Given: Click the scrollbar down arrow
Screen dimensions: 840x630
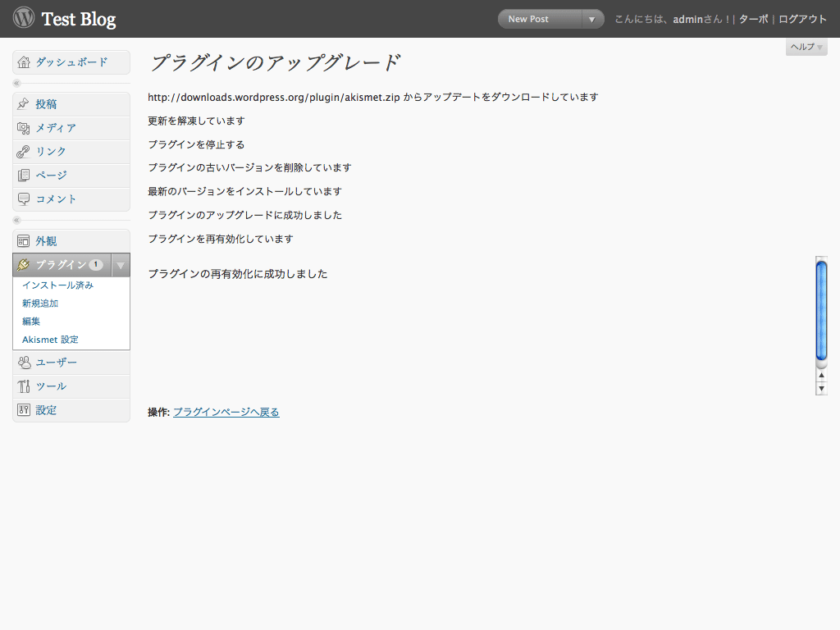Looking at the screenshot, I should (x=821, y=388).
